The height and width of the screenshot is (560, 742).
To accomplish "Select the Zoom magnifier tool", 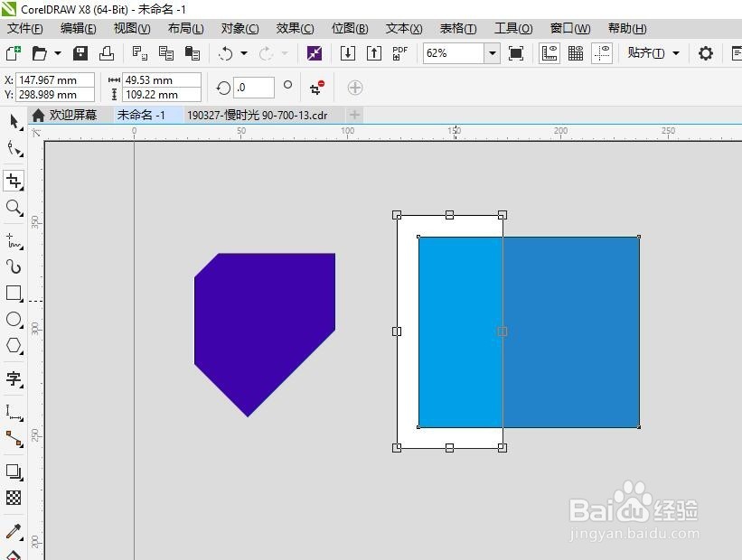I will coord(14,207).
